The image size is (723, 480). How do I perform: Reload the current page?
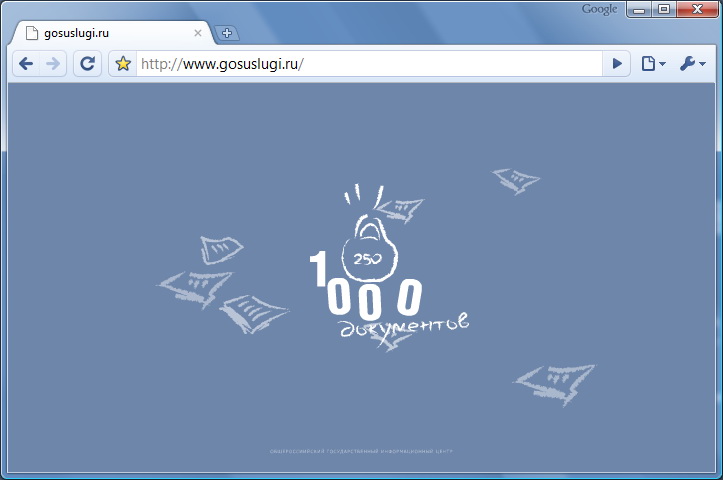click(x=87, y=64)
